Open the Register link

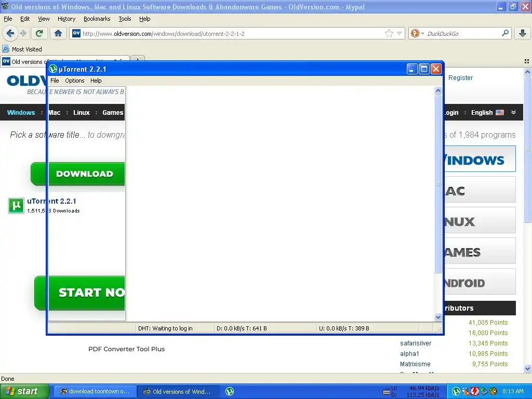click(x=460, y=78)
